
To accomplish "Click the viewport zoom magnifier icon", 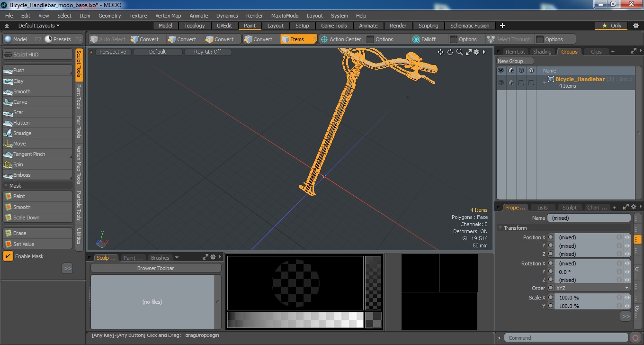I will 459,52.
